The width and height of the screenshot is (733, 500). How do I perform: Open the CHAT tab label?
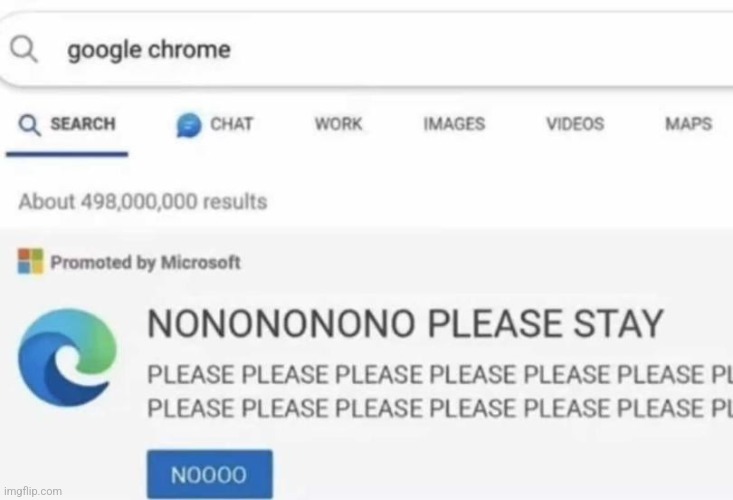[x=231, y=124]
